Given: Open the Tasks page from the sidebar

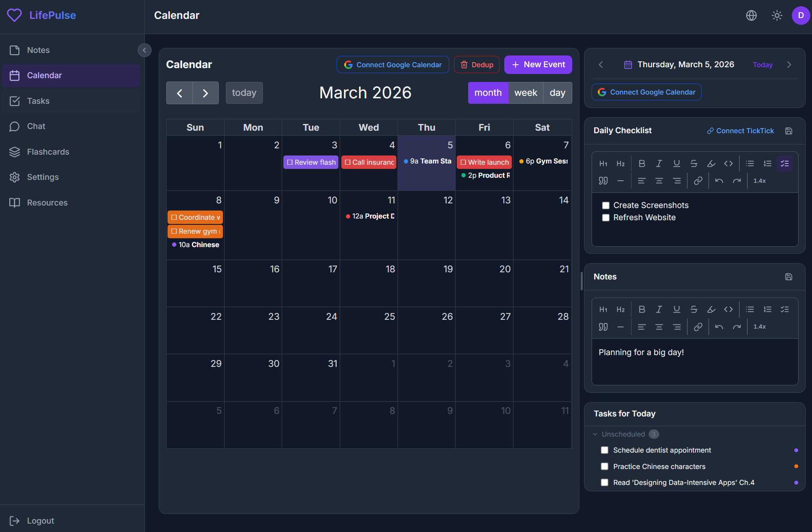Looking at the screenshot, I should [39, 101].
